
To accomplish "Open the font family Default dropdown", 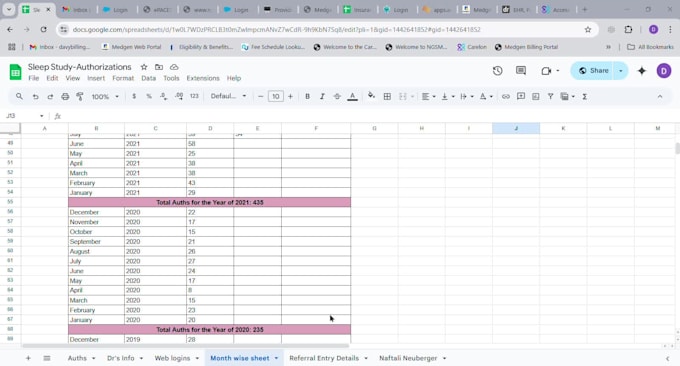I will (228, 96).
